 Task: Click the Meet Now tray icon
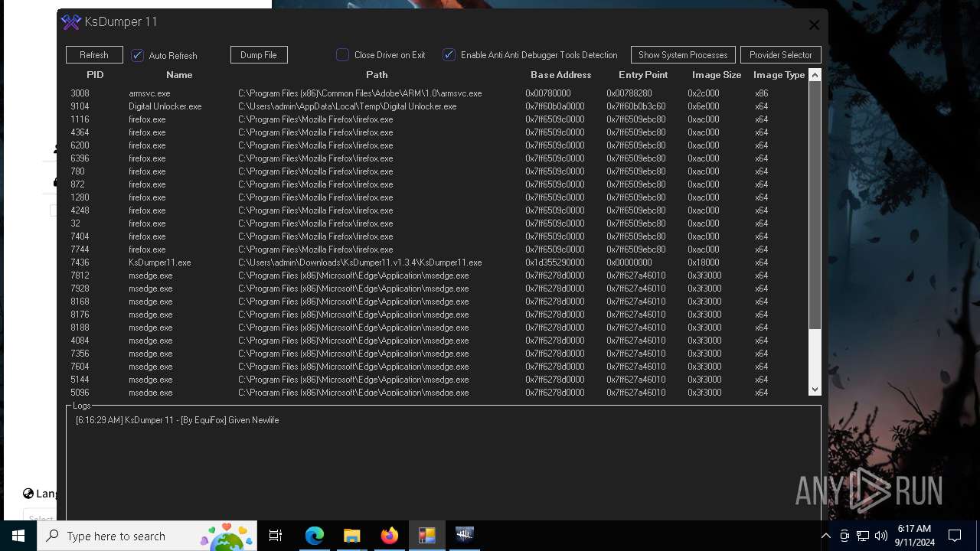[x=844, y=536]
